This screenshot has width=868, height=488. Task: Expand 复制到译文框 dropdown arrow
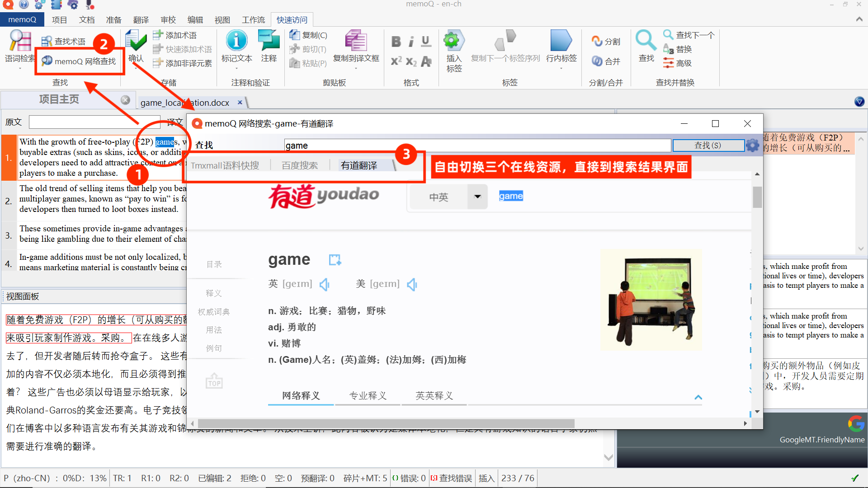coord(356,69)
